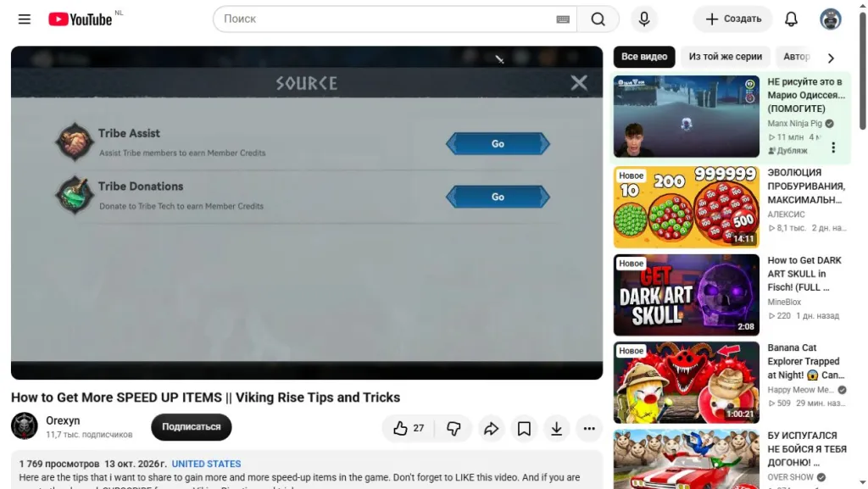Open Dark Art Skull video thumbnail
The image size is (868, 489).
686,295
